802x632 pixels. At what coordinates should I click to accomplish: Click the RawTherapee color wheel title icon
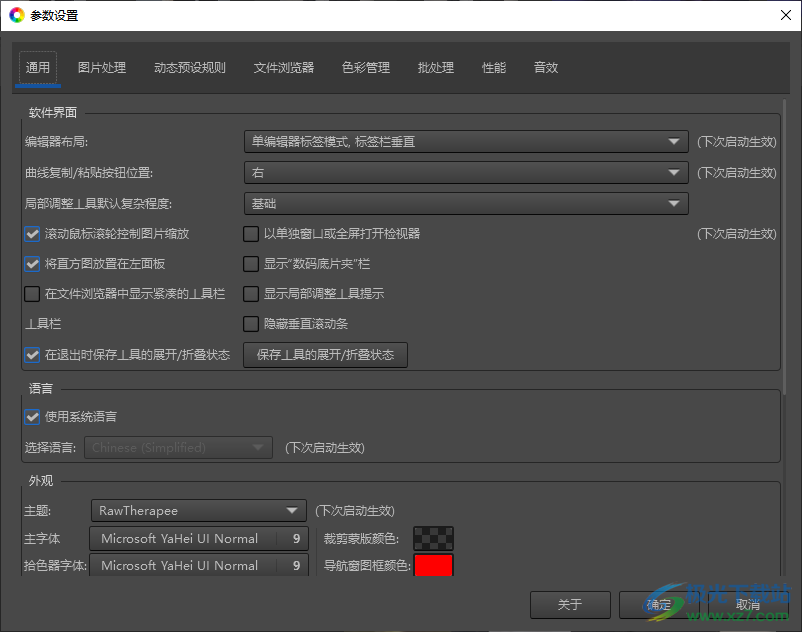point(16,15)
